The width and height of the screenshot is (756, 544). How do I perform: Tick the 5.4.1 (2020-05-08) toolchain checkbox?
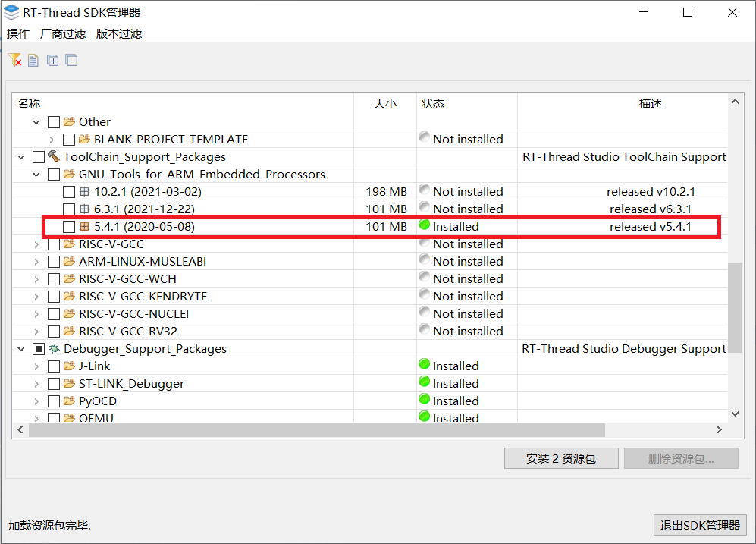pos(69,227)
